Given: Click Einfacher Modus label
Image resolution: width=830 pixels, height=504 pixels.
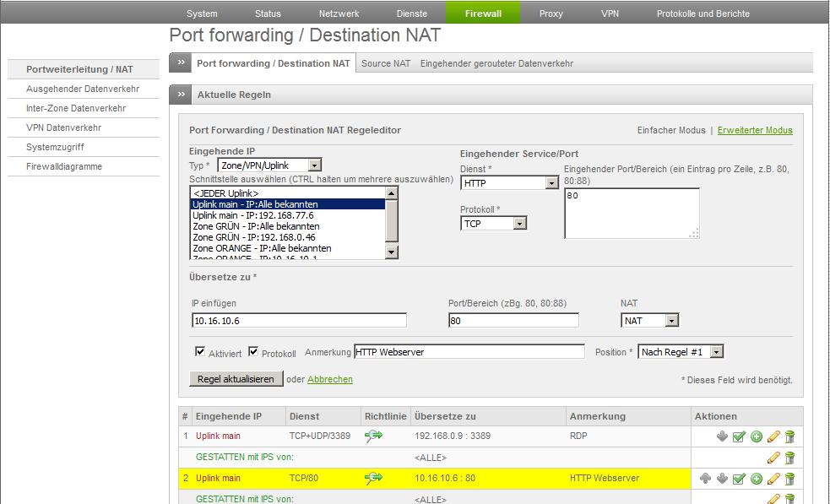Looking at the screenshot, I should pos(671,130).
